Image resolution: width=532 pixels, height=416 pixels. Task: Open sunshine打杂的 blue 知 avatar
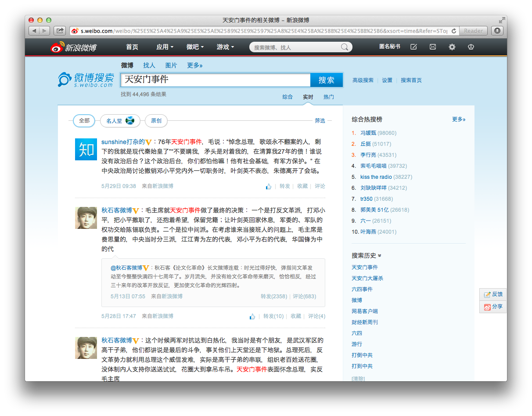[86, 149]
